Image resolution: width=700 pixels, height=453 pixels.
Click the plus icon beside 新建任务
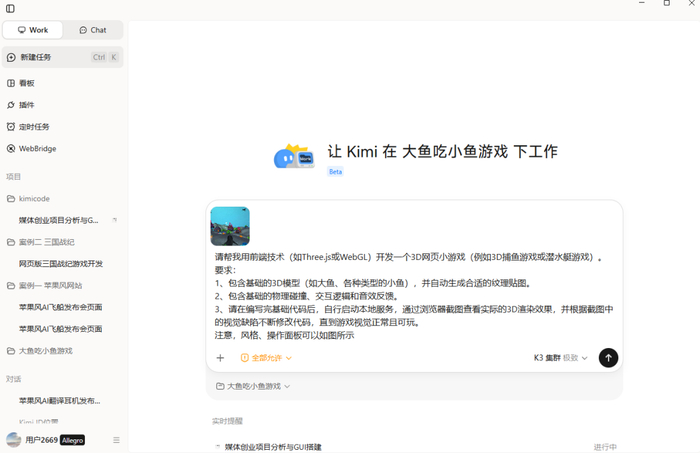11,57
